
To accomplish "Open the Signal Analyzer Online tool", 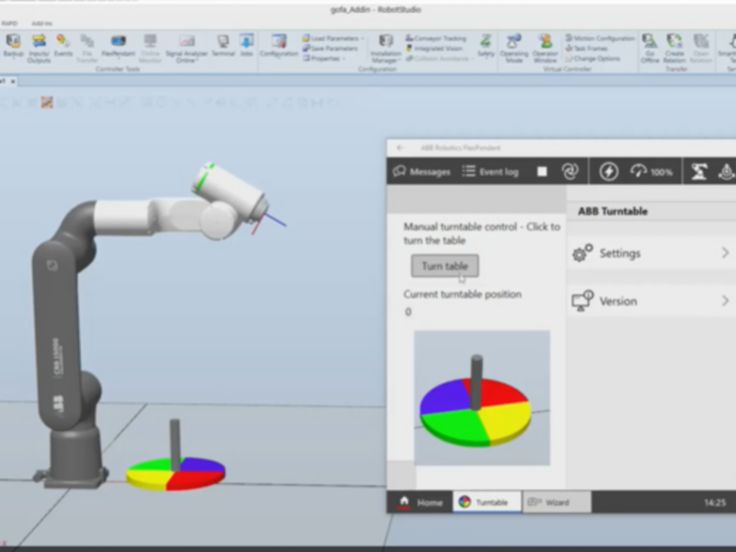I will 187,46.
